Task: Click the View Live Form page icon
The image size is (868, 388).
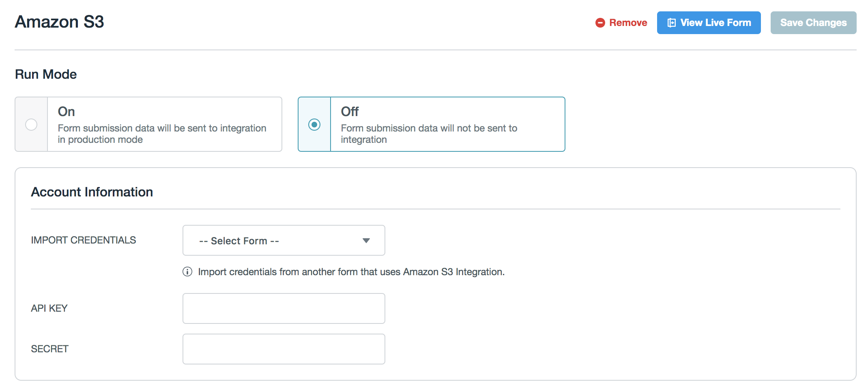Action: (x=672, y=23)
